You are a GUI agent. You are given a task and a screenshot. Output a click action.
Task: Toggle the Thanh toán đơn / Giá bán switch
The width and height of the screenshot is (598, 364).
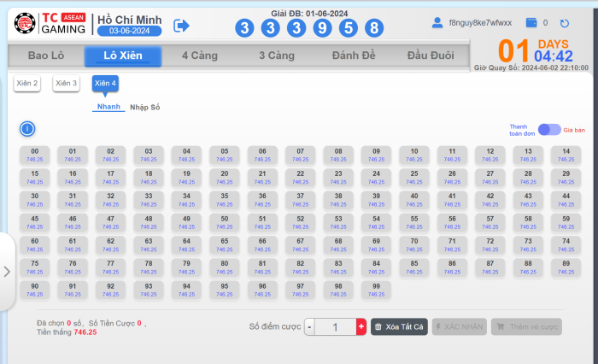(549, 130)
